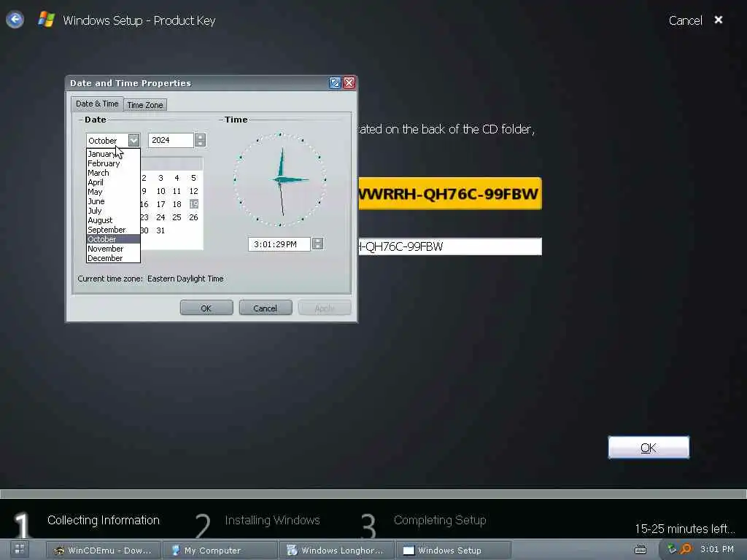Choose January from the month list

point(113,154)
